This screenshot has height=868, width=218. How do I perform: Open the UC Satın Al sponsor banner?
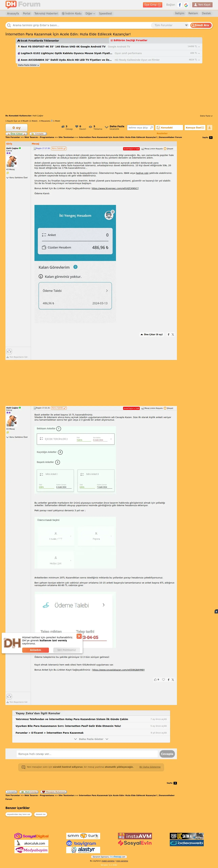[x=187, y=836]
